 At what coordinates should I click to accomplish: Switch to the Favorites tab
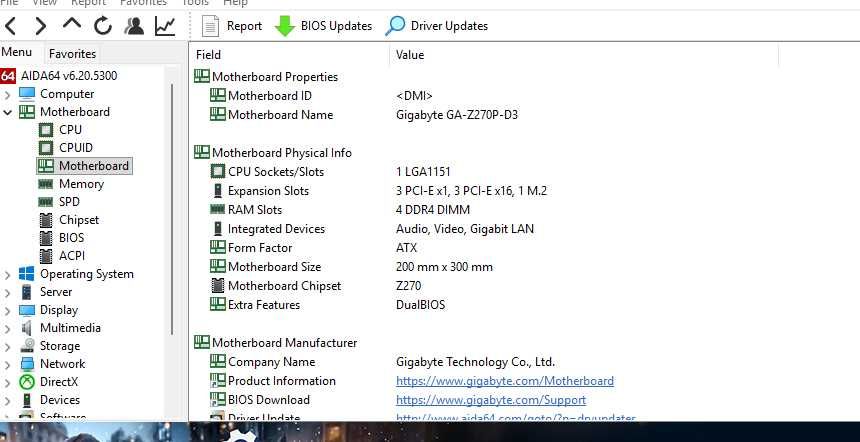(72, 54)
